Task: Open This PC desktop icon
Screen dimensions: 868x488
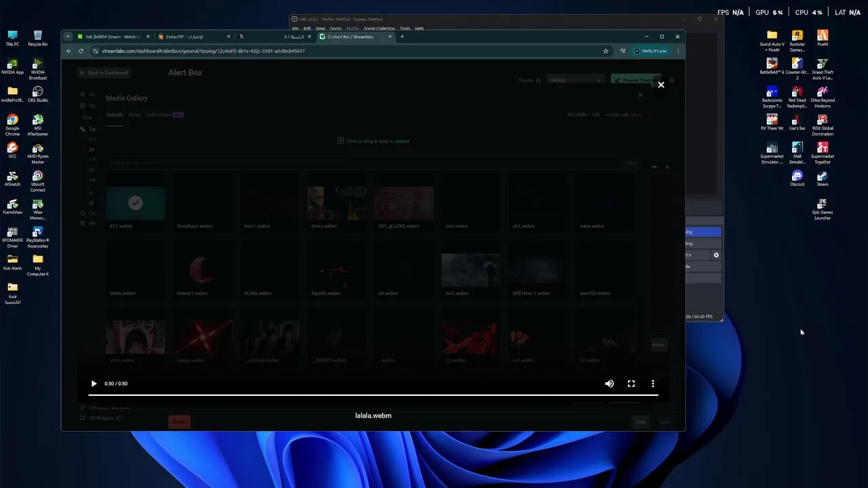Action: point(12,39)
